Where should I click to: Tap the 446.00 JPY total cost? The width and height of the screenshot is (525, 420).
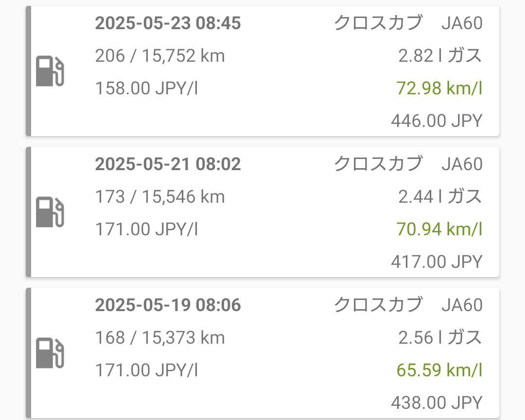click(436, 121)
